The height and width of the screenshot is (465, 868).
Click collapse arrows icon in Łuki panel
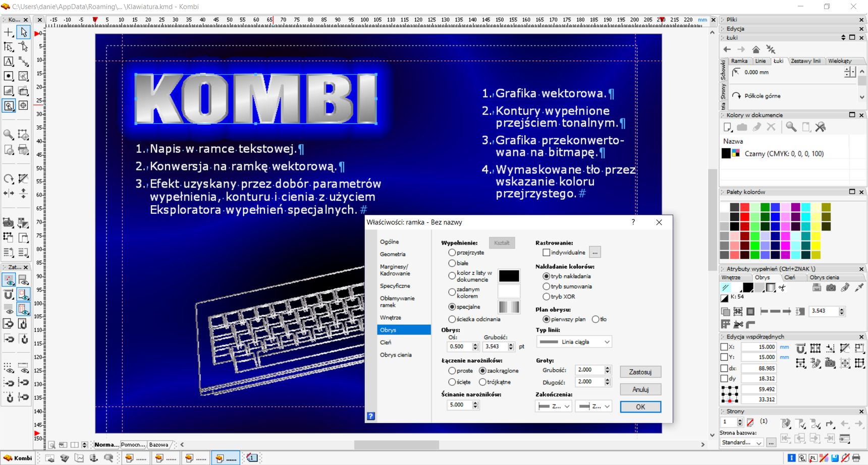coord(771,49)
